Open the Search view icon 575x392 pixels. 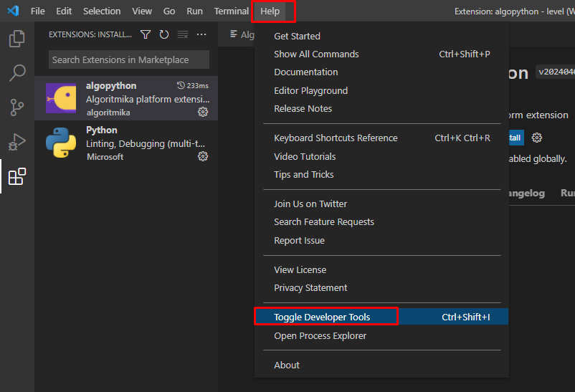click(x=17, y=73)
